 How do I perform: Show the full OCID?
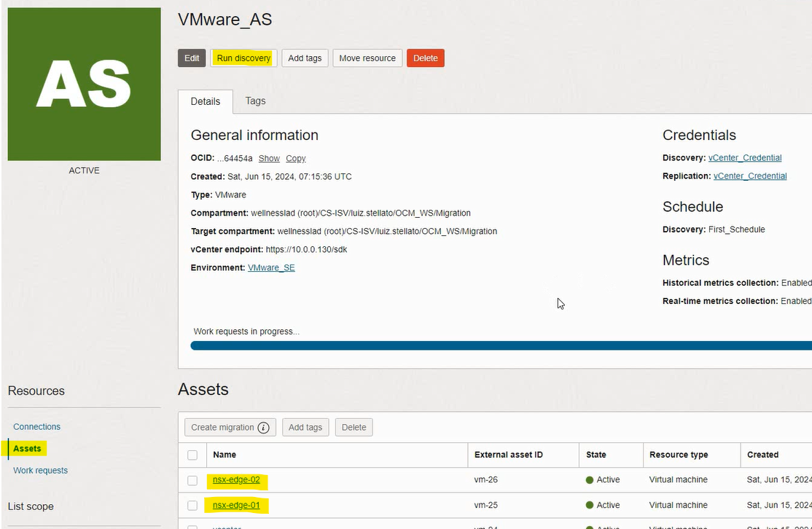pos(269,158)
